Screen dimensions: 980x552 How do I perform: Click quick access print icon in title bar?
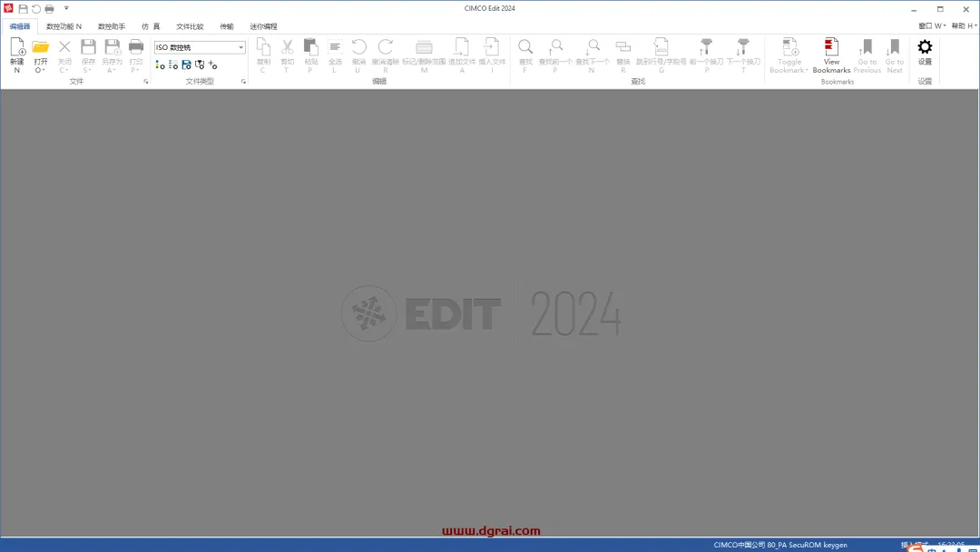49,9
